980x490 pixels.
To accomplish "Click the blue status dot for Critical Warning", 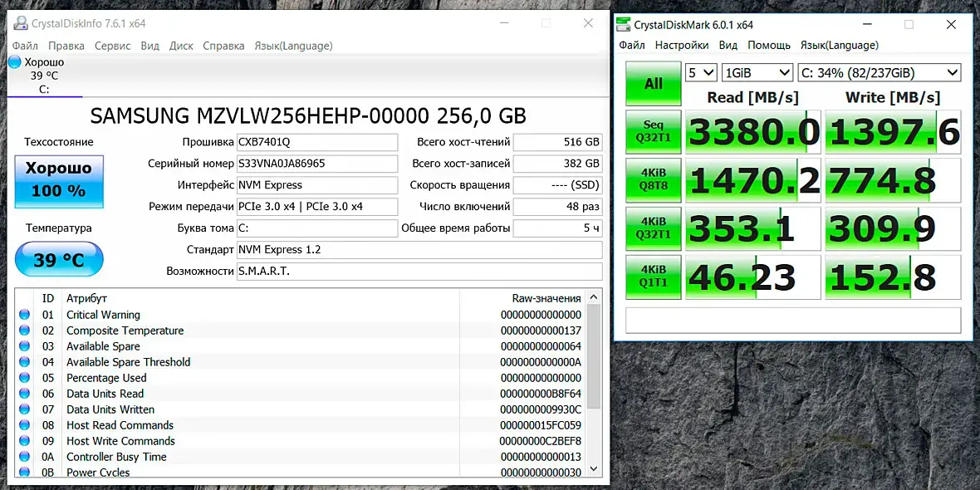I will pyautogui.click(x=24, y=315).
